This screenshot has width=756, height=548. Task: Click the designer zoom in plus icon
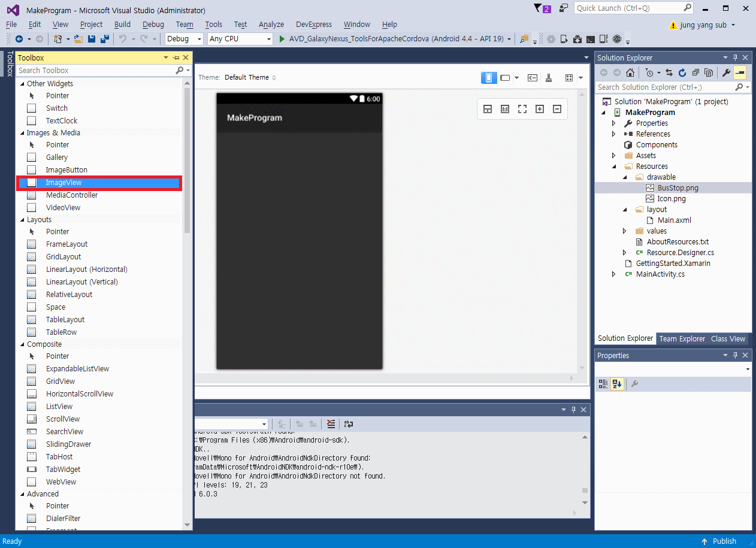[x=539, y=109]
